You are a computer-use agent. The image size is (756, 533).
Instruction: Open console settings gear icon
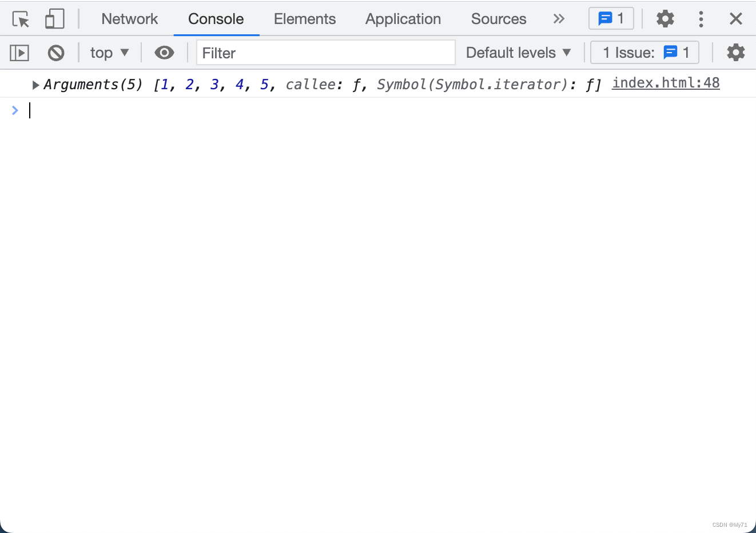coord(735,53)
